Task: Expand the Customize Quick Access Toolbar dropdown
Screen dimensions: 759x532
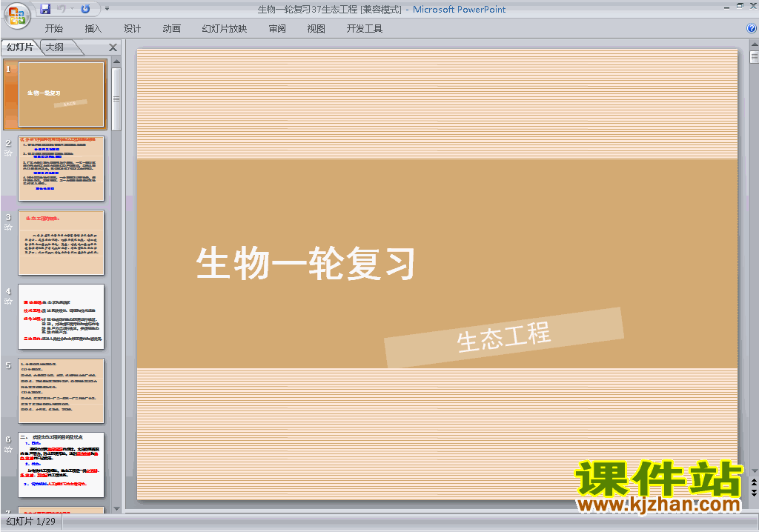Action: [107, 9]
